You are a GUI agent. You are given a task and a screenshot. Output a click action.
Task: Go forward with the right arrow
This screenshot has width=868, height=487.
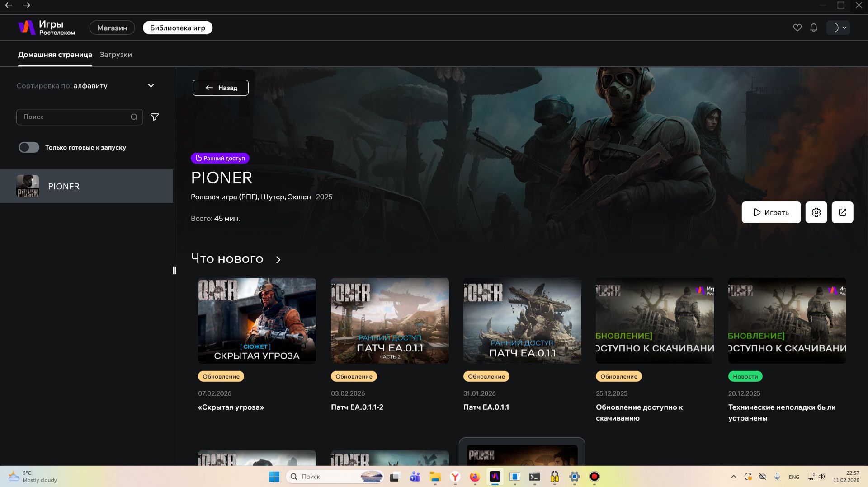tap(27, 5)
